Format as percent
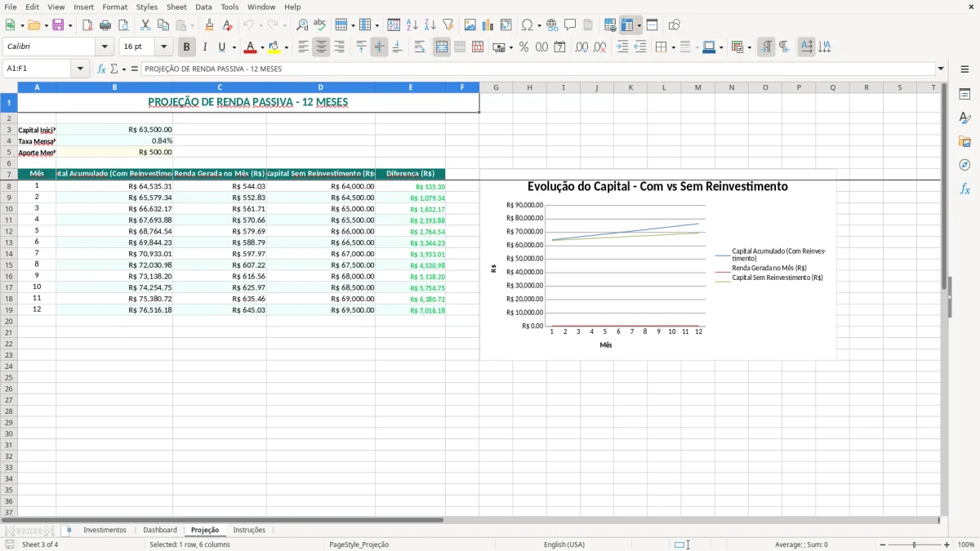This screenshot has width=980, height=551. click(523, 47)
